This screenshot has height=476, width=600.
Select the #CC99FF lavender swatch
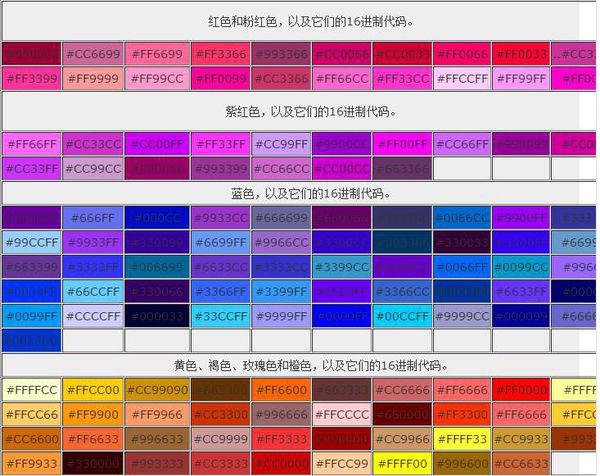pos(280,144)
